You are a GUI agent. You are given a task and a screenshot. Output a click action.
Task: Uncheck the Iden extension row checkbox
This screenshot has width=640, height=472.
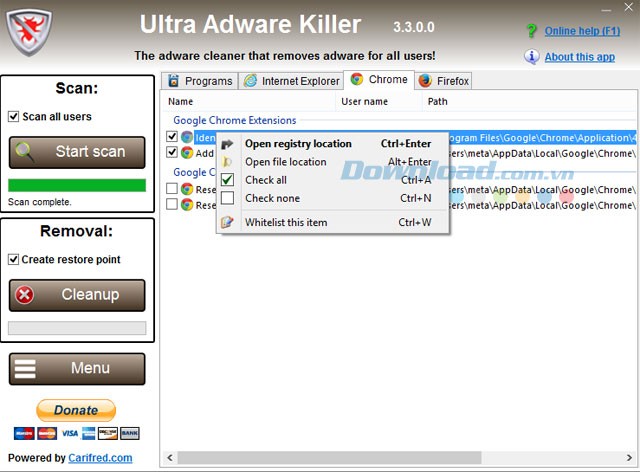pyautogui.click(x=172, y=136)
